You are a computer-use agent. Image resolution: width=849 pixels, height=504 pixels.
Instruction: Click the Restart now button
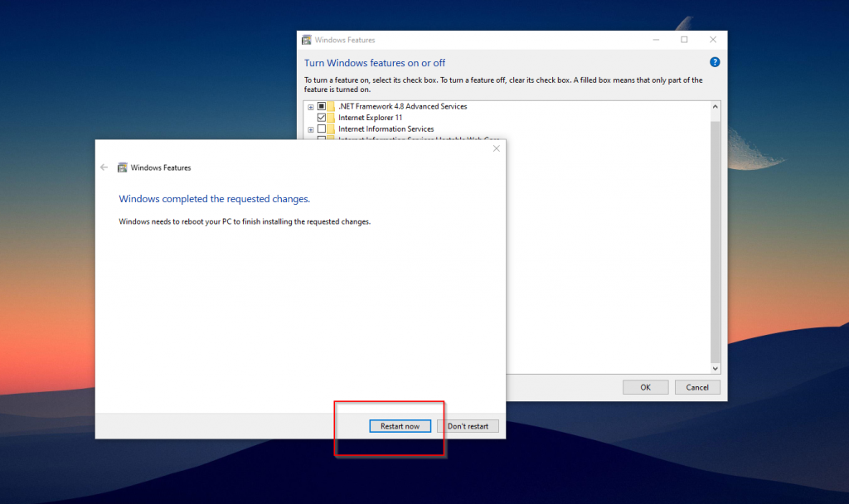(x=400, y=426)
